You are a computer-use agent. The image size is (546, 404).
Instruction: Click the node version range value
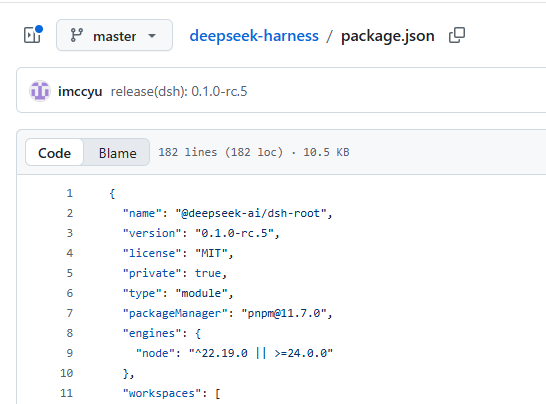[x=260, y=353]
